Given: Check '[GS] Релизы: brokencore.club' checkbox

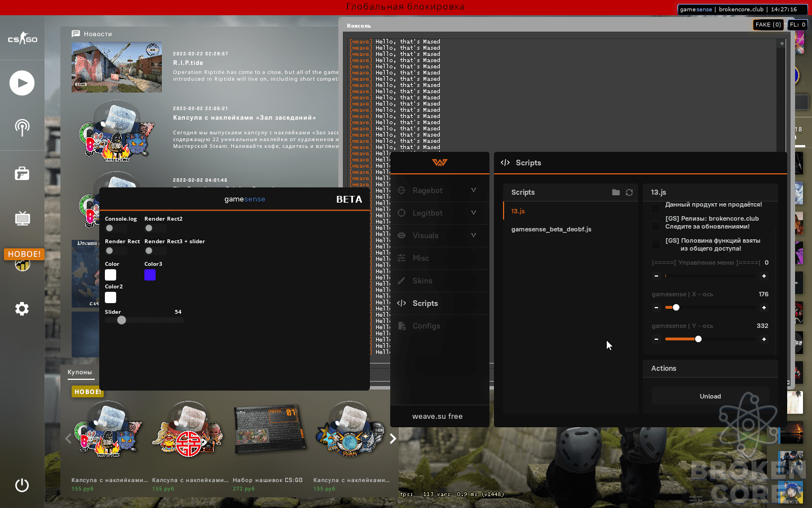Looking at the screenshot, I should [656, 226].
